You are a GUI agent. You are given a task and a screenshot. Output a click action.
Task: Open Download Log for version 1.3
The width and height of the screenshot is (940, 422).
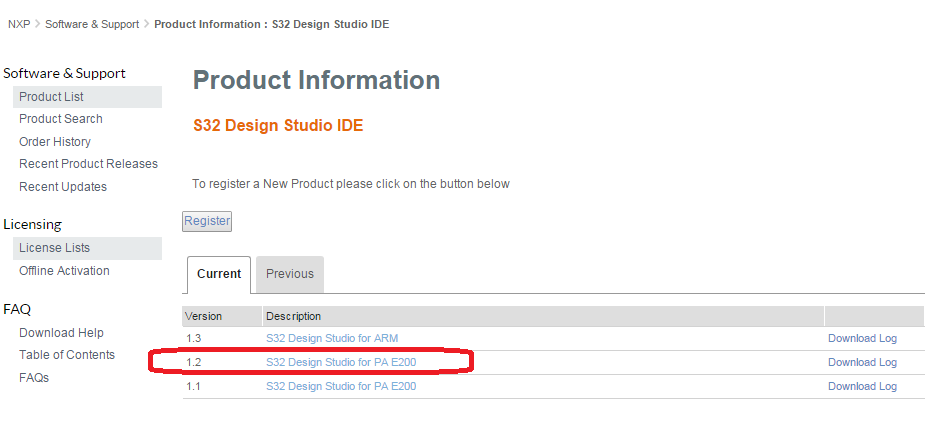point(862,338)
